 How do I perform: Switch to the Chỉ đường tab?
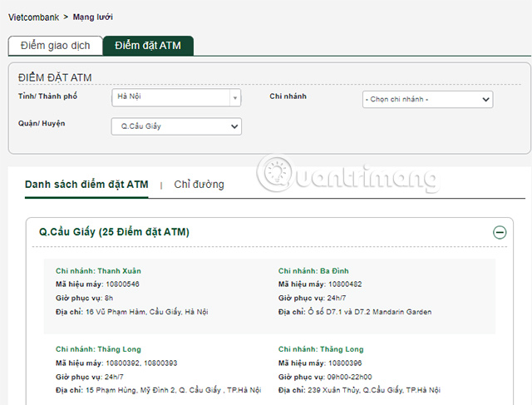pos(199,185)
